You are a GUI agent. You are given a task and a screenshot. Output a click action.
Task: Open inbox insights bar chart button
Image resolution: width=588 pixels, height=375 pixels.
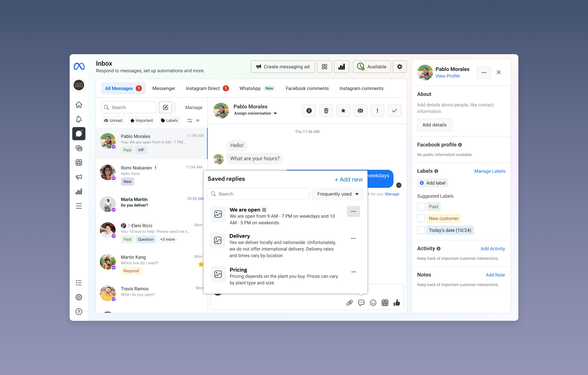click(341, 67)
